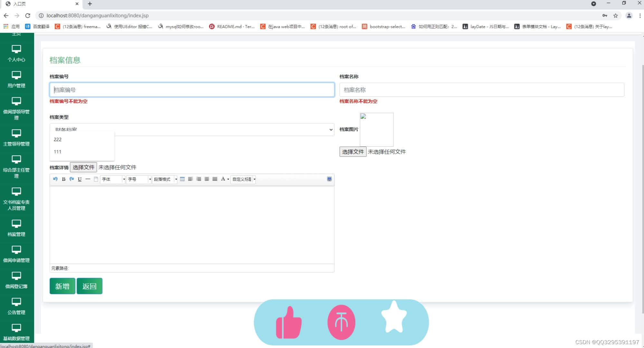Image resolution: width=644 pixels, height=348 pixels.
Task: Open the browser profile avatar icon
Action: (x=629, y=15)
